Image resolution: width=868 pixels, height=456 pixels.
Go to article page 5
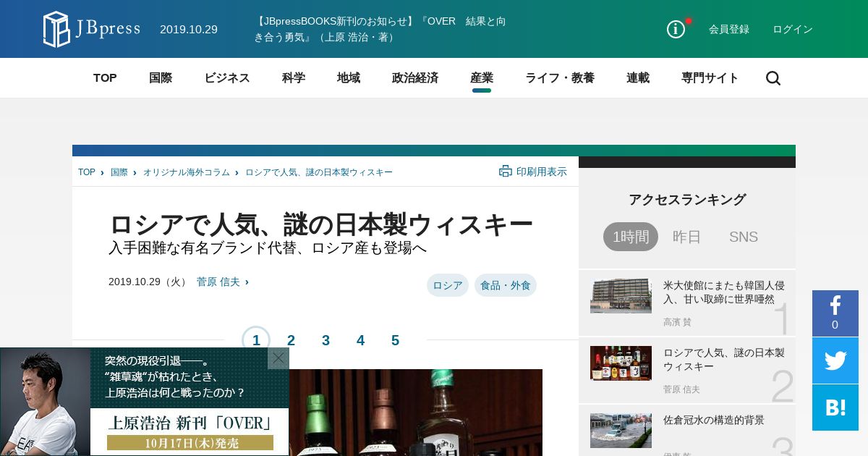click(x=395, y=340)
